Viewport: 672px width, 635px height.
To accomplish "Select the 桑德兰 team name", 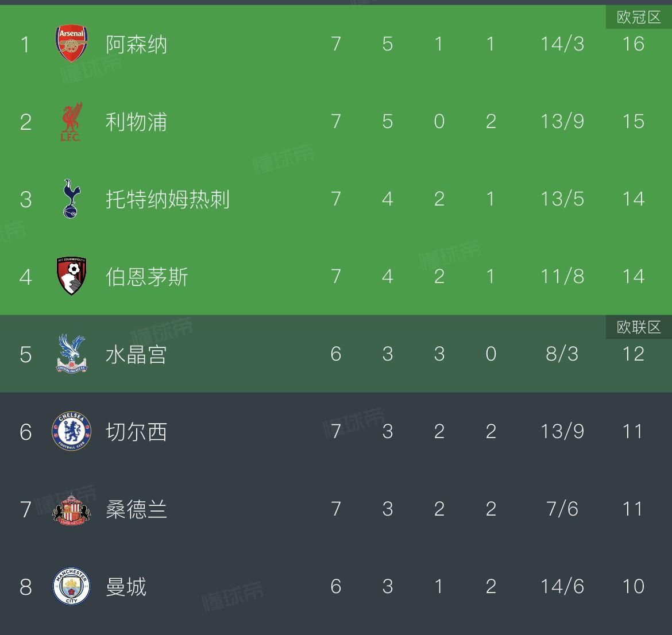I will [136, 509].
